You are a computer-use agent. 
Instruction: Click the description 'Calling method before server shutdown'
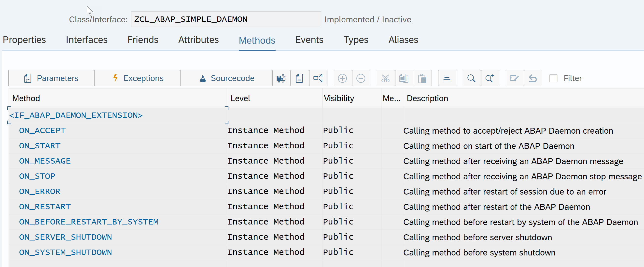tap(477, 238)
